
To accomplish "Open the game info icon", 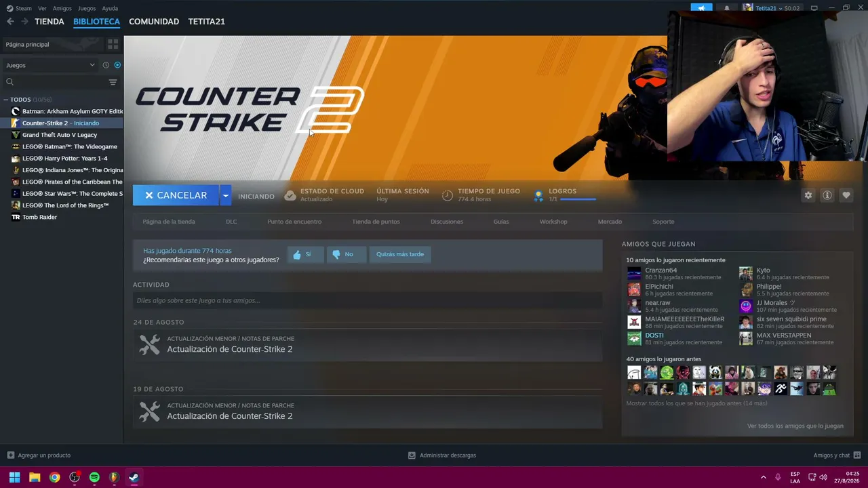I will (x=827, y=195).
